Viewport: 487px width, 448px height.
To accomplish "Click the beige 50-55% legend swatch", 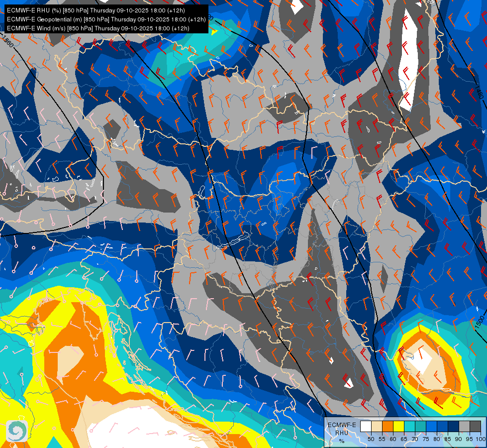I will point(377,426).
